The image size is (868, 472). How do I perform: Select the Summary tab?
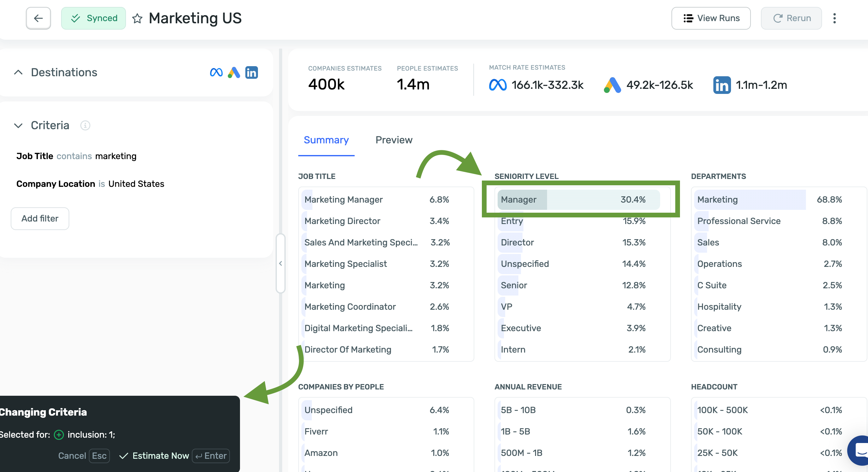326,140
